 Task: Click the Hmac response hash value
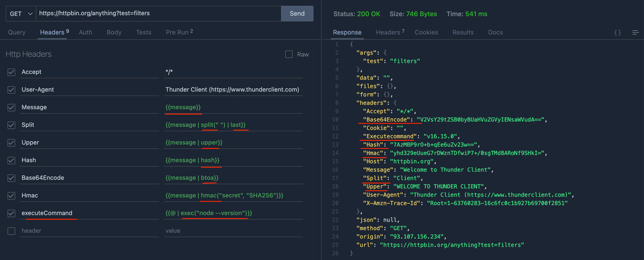point(468,153)
